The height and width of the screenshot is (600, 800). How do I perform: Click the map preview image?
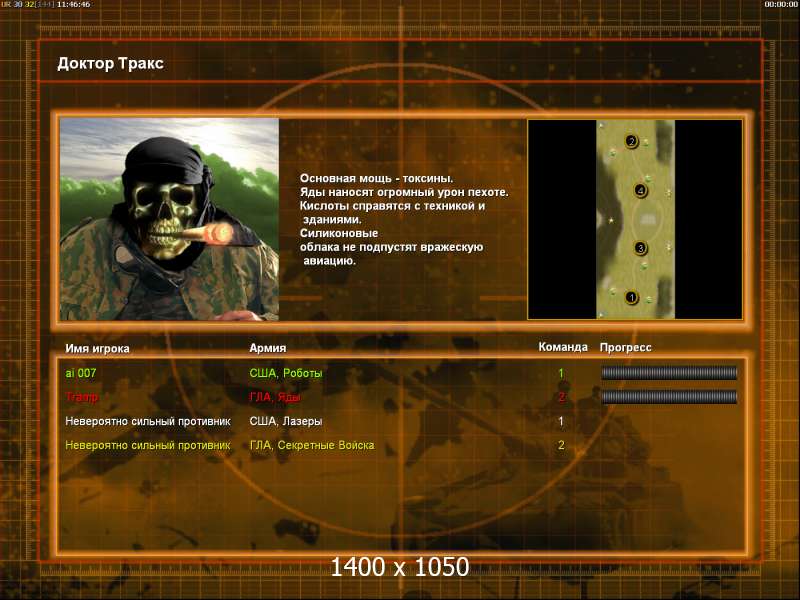tap(635, 219)
